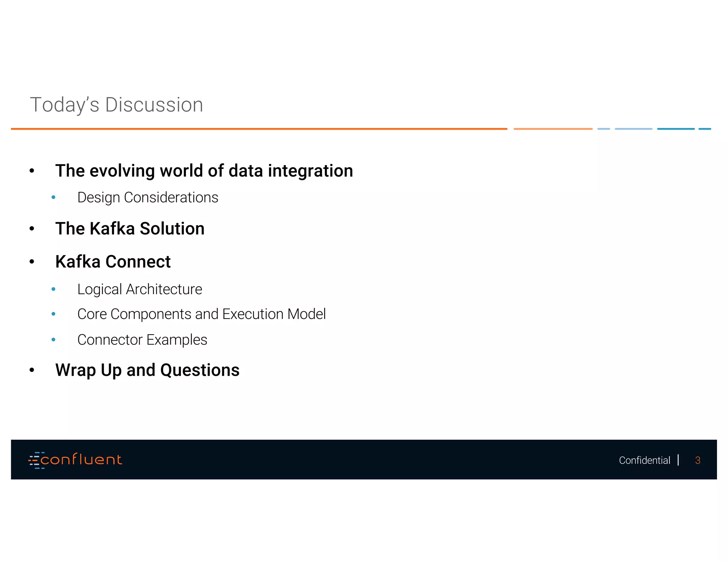Click the long orange divider line
Image resolution: width=728 pixels, height=562 pixels.
click(x=259, y=129)
